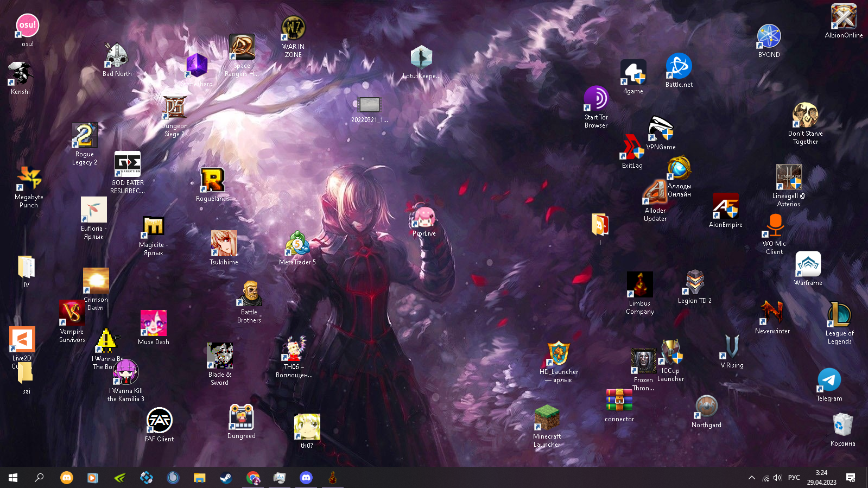
Task: Open NVIDIA app from taskbar
Action: [120, 478]
